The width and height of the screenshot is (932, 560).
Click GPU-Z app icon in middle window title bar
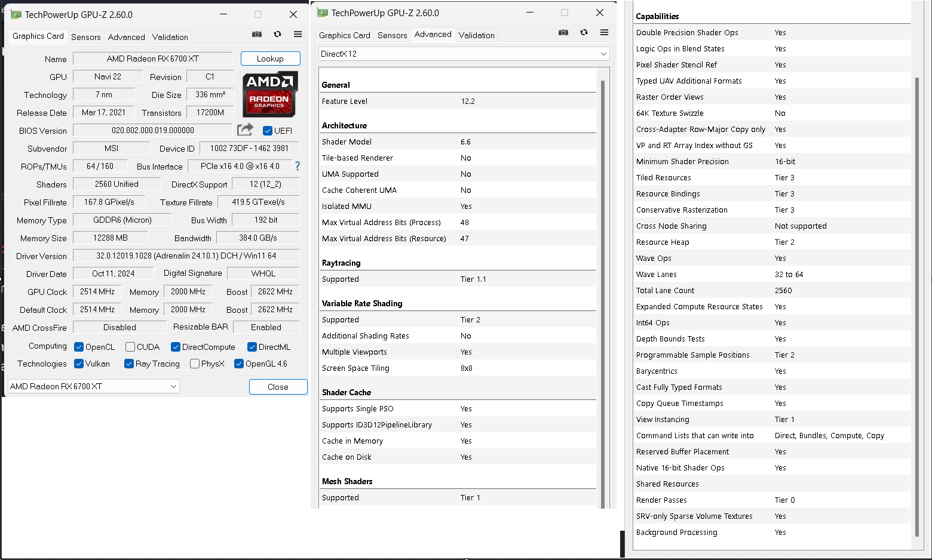pyautogui.click(x=323, y=13)
